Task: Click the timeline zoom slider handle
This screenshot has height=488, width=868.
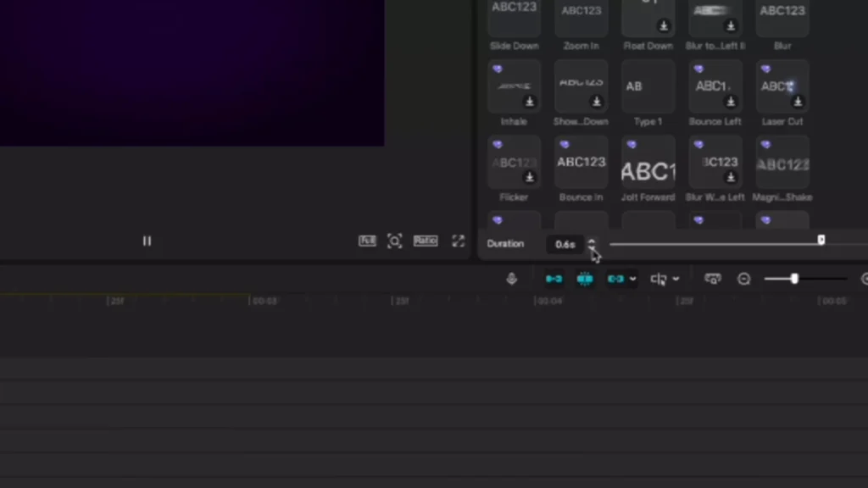Action: click(x=794, y=279)
